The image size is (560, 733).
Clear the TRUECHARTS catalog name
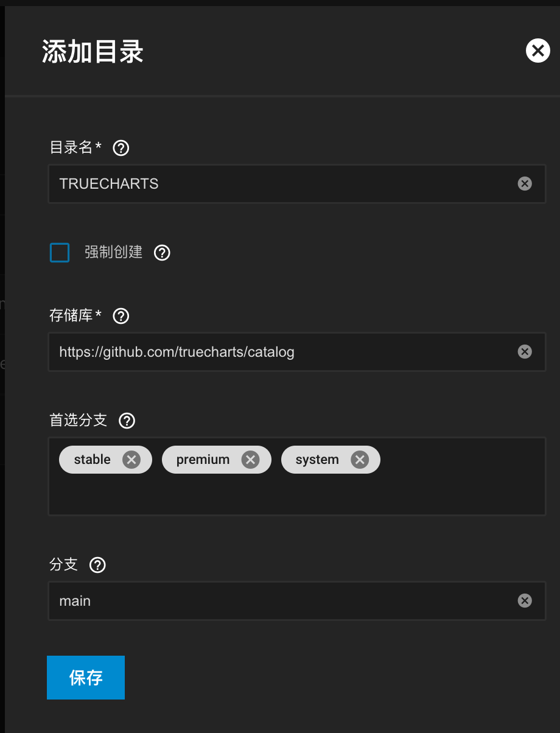[525, 183]
